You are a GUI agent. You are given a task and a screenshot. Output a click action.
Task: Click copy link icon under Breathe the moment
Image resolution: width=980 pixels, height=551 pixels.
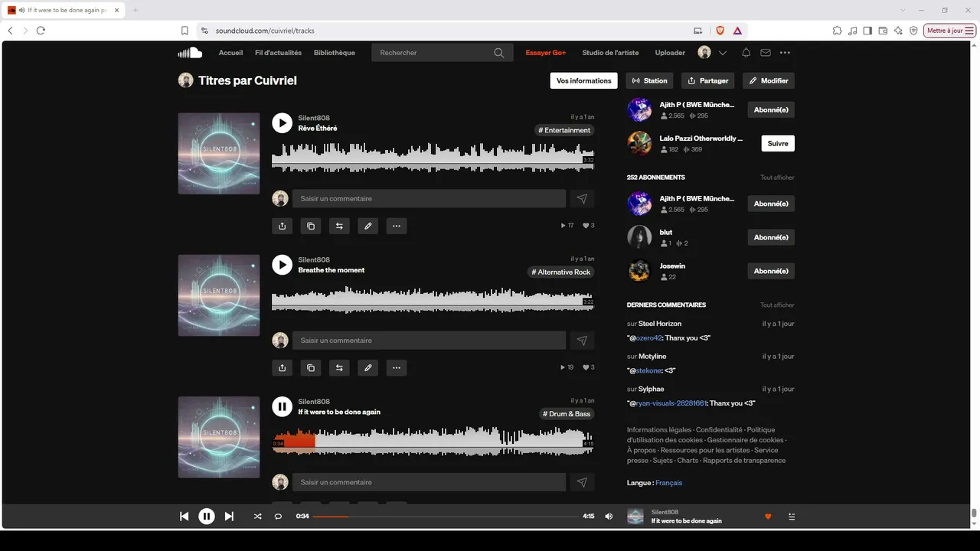tap(311, 367)
